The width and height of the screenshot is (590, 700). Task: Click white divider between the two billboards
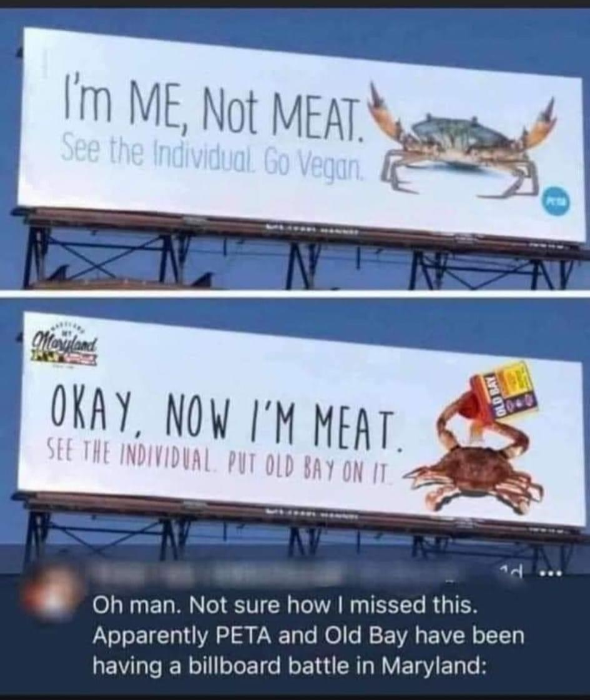tap(295, 293)
